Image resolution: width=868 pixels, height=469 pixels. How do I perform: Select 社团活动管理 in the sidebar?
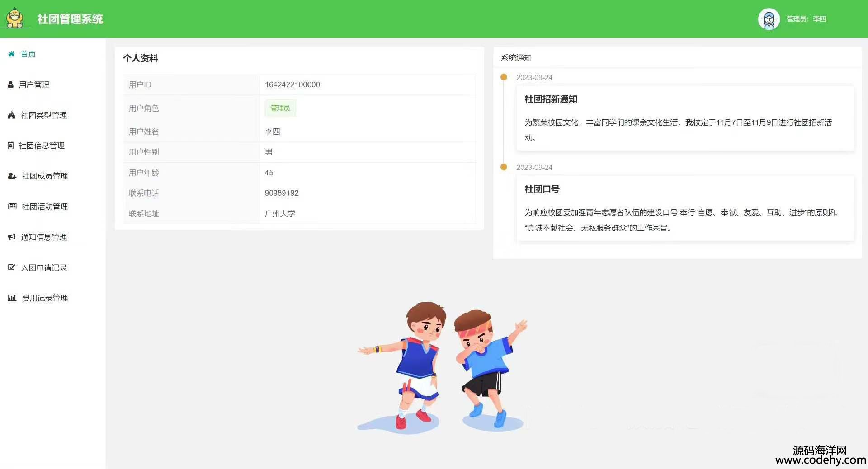coord(45,206)
